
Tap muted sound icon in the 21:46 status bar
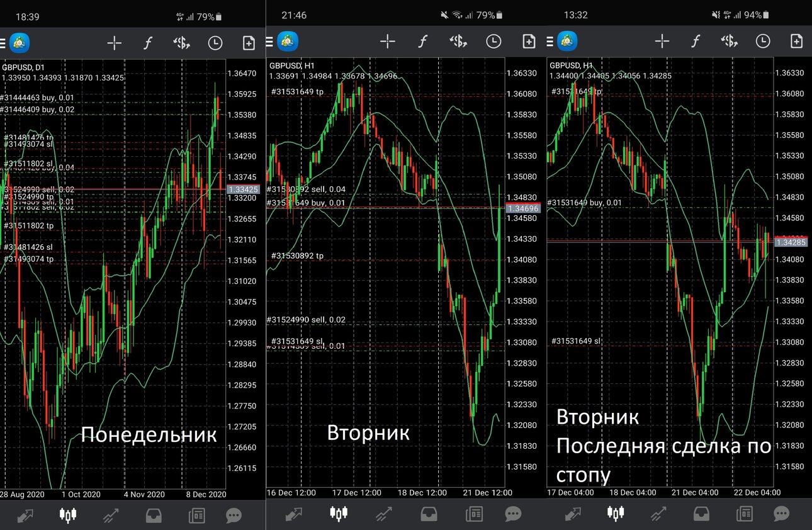click(444, 14)
